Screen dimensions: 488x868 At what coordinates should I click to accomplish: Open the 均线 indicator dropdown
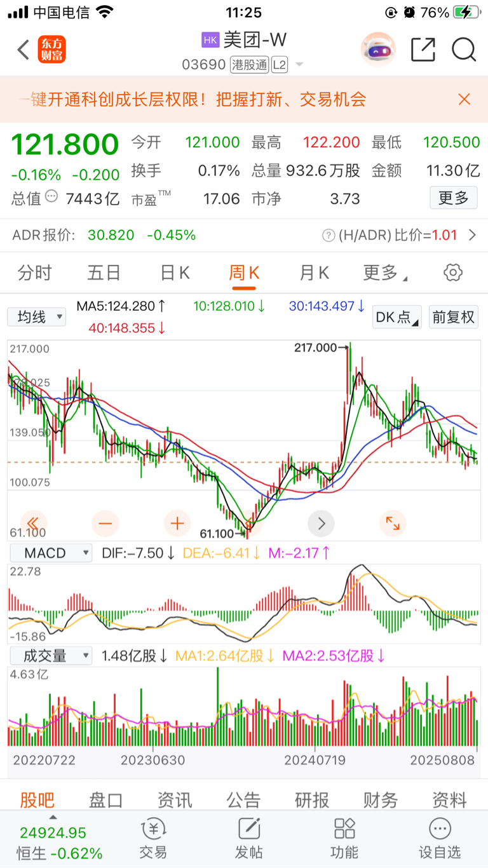[36, 316]
